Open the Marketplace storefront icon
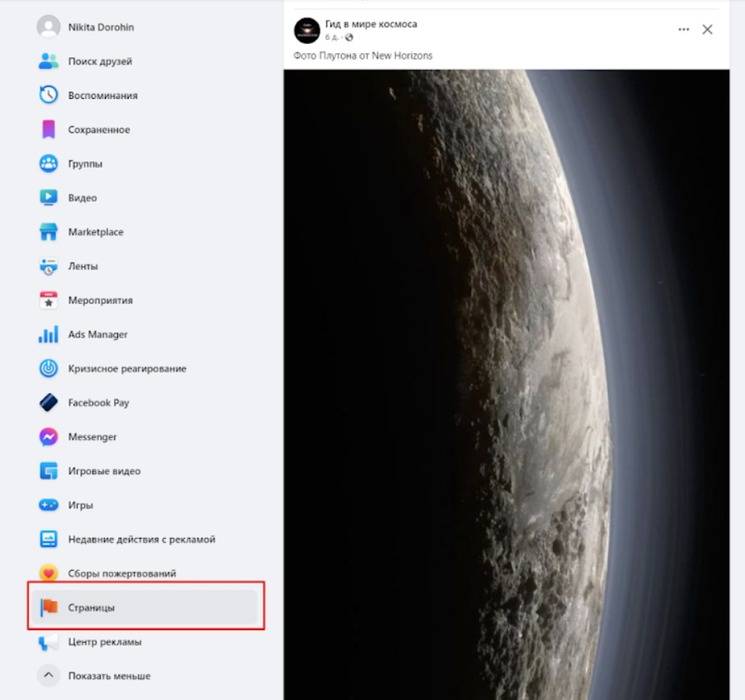The width and height of the screenshot is (745, 700). [x=48, y=232]
